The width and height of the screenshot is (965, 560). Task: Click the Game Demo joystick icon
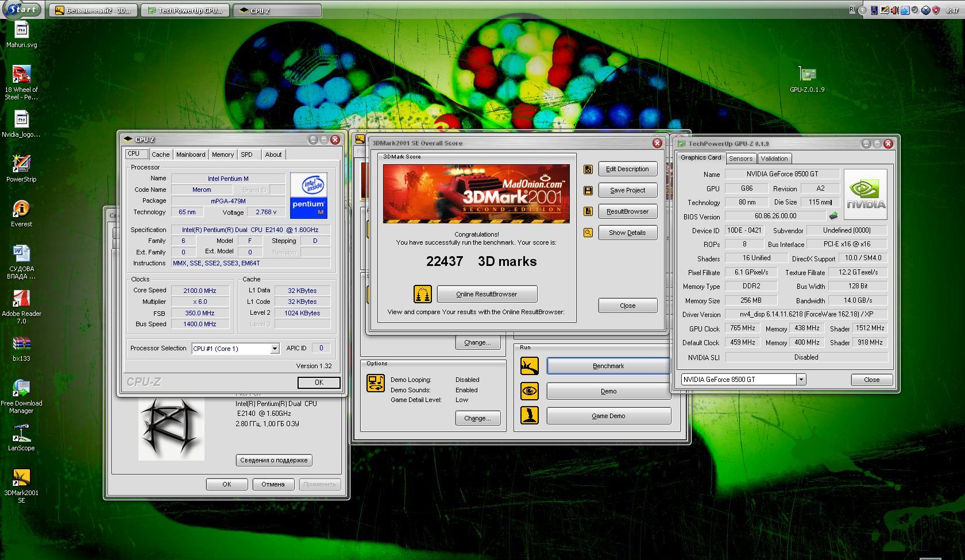(530, 415)
